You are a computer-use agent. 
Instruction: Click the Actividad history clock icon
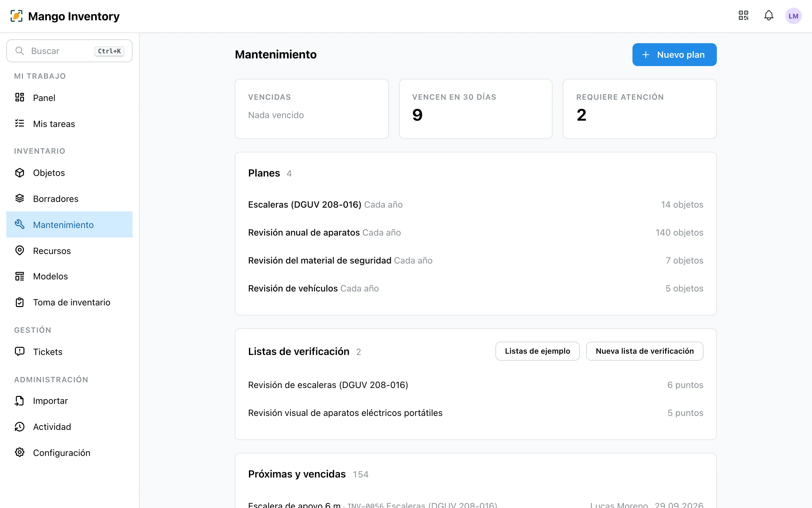click(x=20, y=426)
